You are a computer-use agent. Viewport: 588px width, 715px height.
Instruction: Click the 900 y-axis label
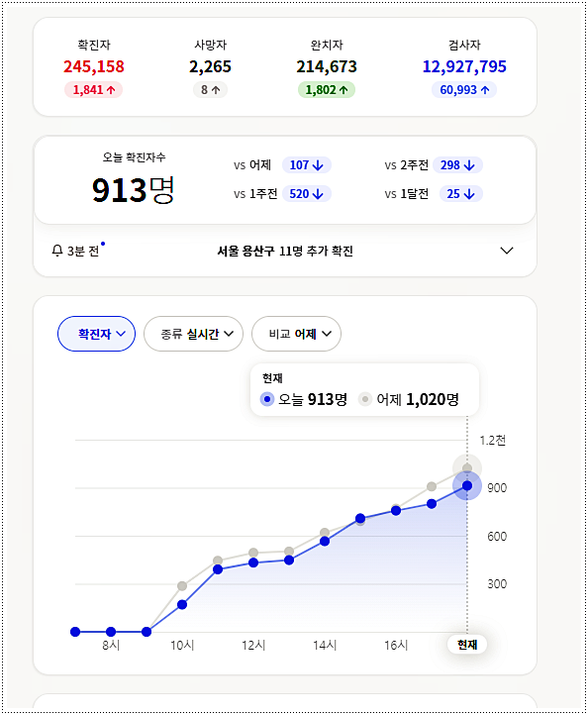pos(496,488)
